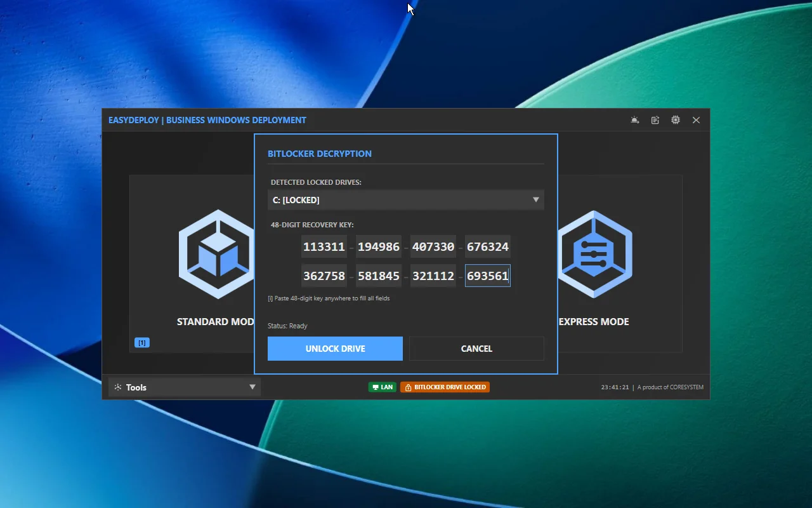Click the key field containing 407330
This screenshot has height=508, width=812.
pyautogui.click(x=433, y=247)
